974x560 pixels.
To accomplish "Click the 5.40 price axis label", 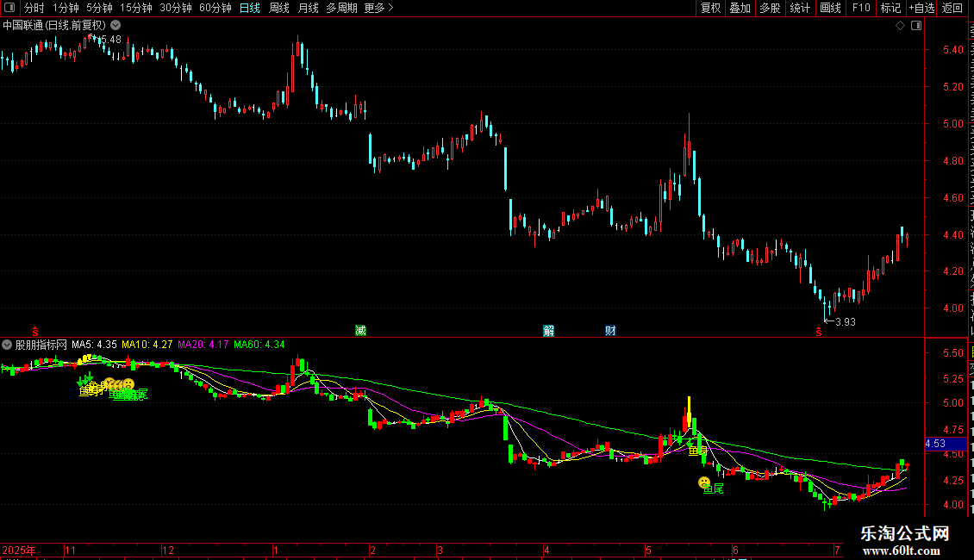I will (x=952, y=50).
